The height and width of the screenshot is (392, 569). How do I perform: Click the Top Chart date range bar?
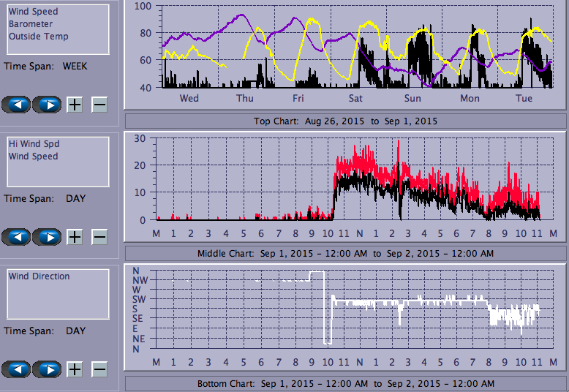(345, 121)
